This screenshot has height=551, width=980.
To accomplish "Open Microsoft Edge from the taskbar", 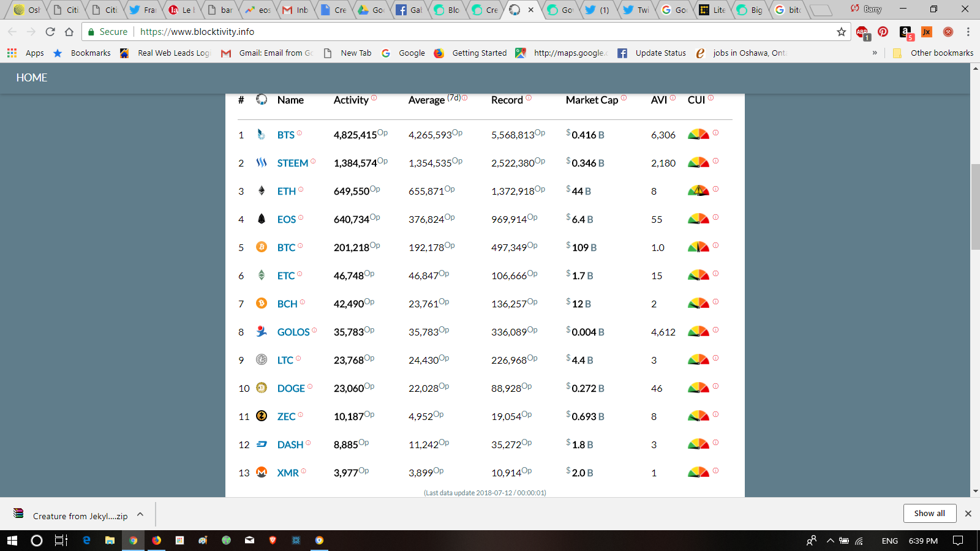I will pyautogui.click(x=86, y=540).
